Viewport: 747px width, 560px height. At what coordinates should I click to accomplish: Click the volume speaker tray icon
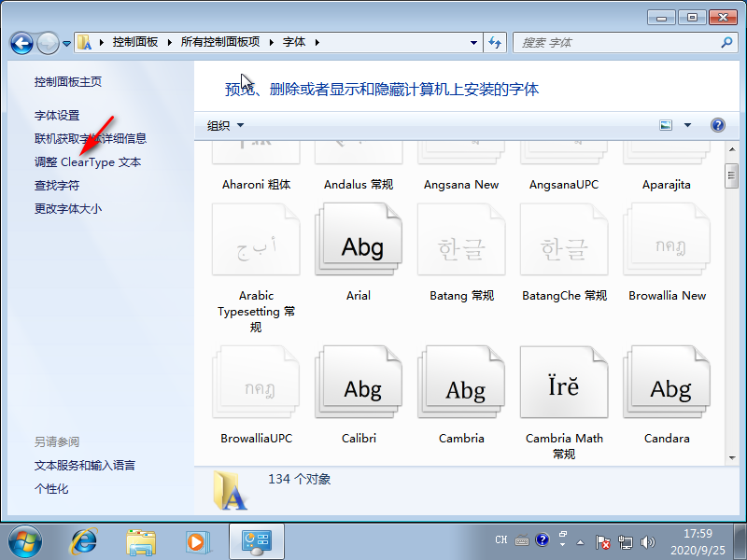[x=648, y=541]
